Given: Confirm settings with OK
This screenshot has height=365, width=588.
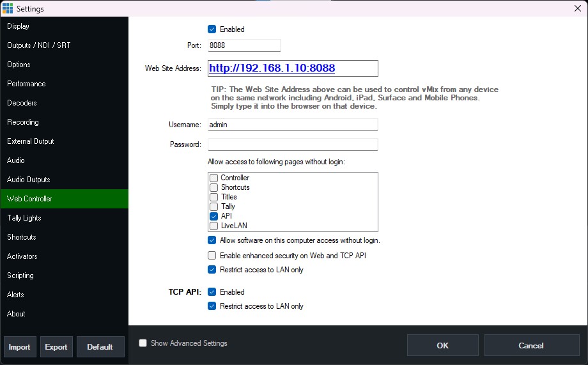Looking at the screenshot, I should tap(442, 345).
